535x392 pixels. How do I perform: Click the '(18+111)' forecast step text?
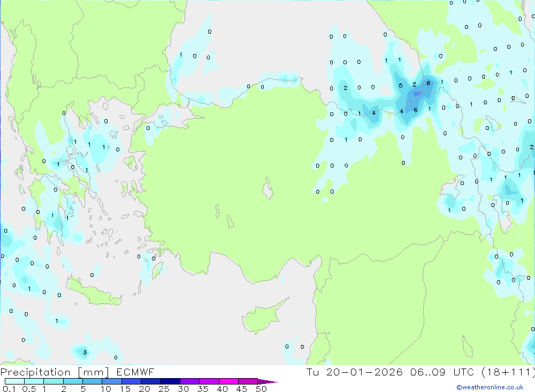[x=508, y=372]
